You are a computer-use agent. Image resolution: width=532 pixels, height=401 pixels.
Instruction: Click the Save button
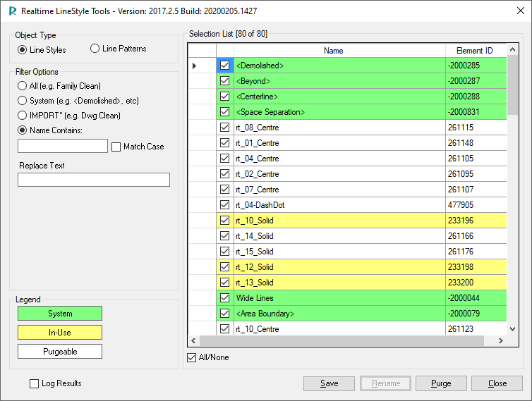[x=329, y=383]
